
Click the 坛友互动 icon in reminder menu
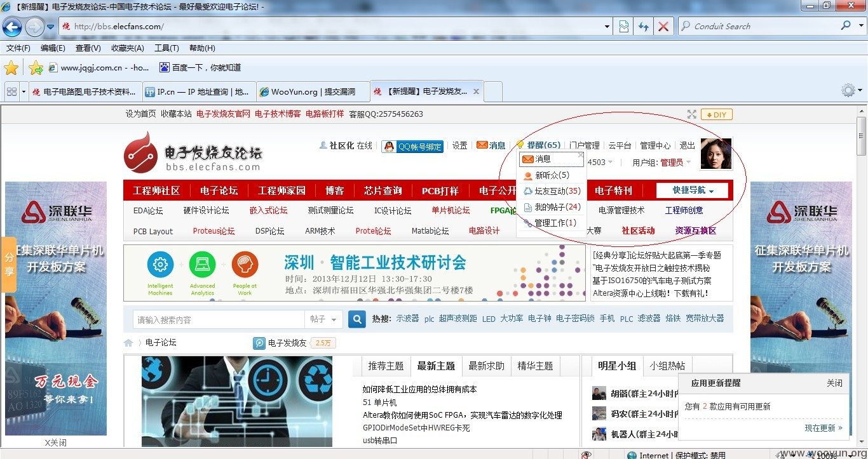click(x=527, y=191)
